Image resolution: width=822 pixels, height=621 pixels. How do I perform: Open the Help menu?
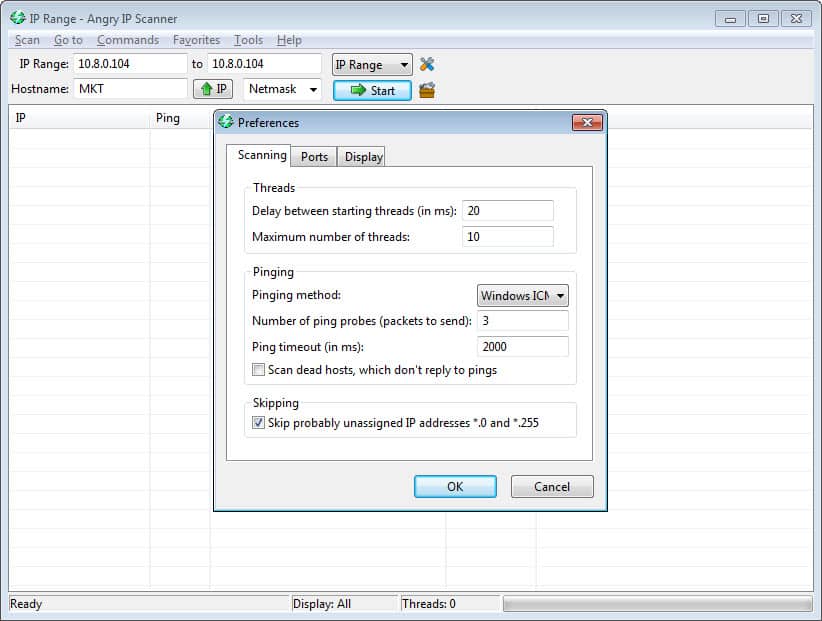pos(289,40)
